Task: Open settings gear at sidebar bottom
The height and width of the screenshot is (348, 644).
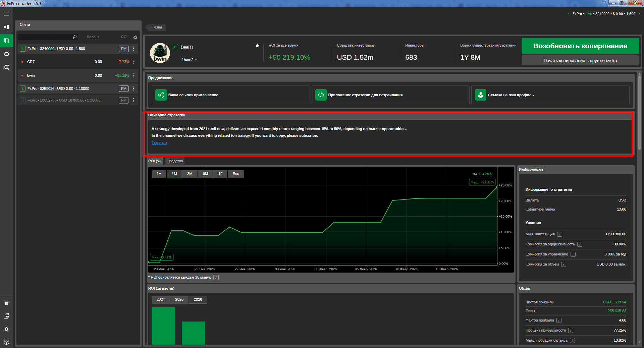Action: (6, 329)
